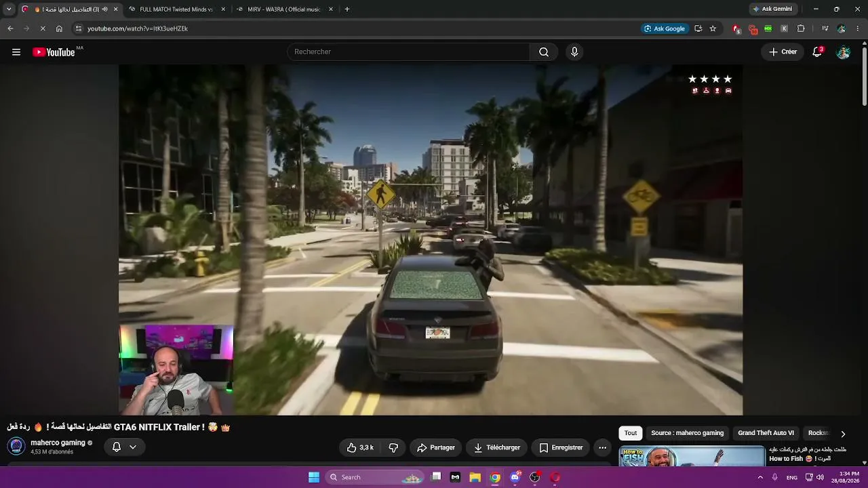Click the YouTube Rechercher search field

(x=408, y=52)
